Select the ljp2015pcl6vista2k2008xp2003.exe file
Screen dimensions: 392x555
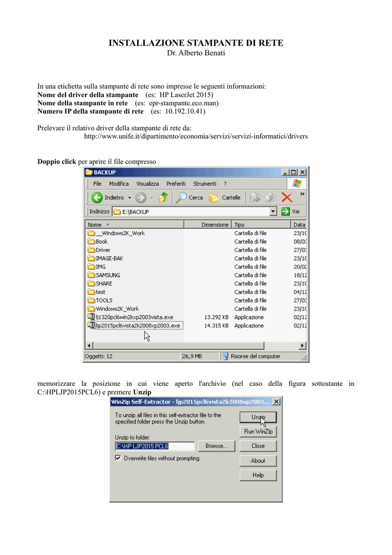(138, 326)
